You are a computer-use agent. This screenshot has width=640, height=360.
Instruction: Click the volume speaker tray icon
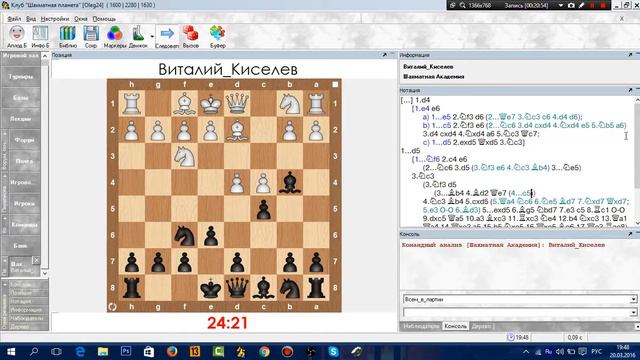coord(560,351)
